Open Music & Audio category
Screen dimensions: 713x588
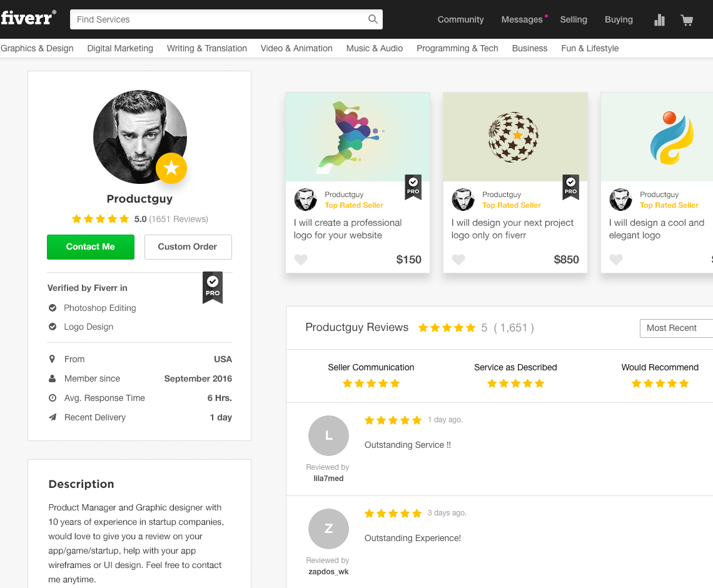click(375, 48)
